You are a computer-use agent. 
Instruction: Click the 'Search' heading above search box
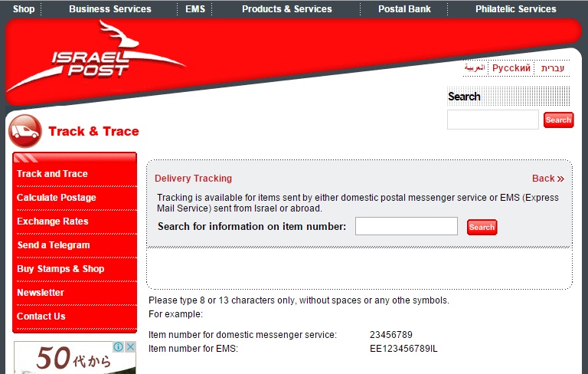pyautogui.click(x=464, y=97)
